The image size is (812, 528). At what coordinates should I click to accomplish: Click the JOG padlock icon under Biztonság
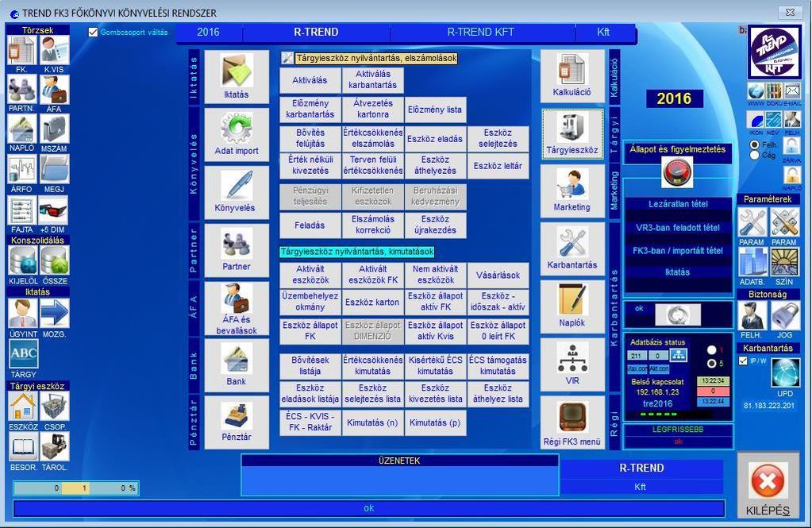point(785,315)
